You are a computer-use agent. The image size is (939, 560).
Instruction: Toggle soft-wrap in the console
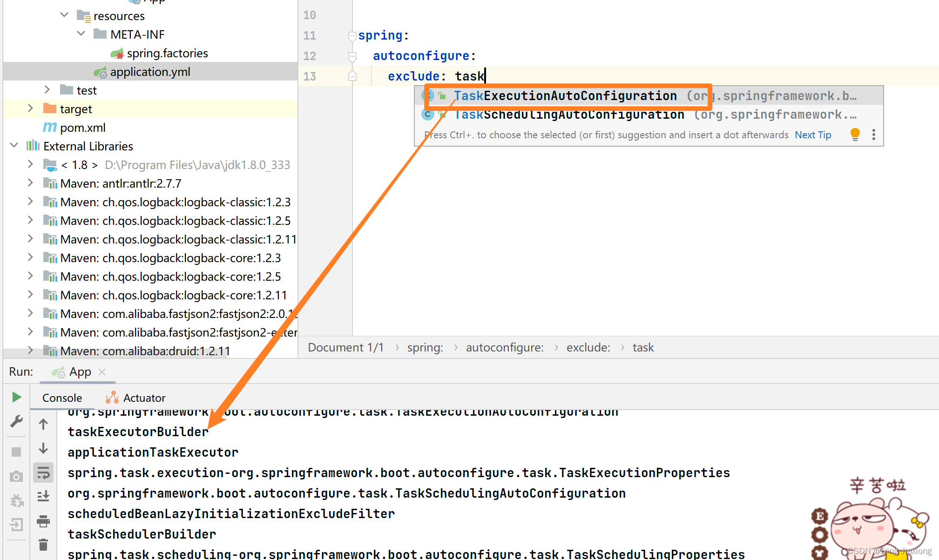[x=43, y=473]
